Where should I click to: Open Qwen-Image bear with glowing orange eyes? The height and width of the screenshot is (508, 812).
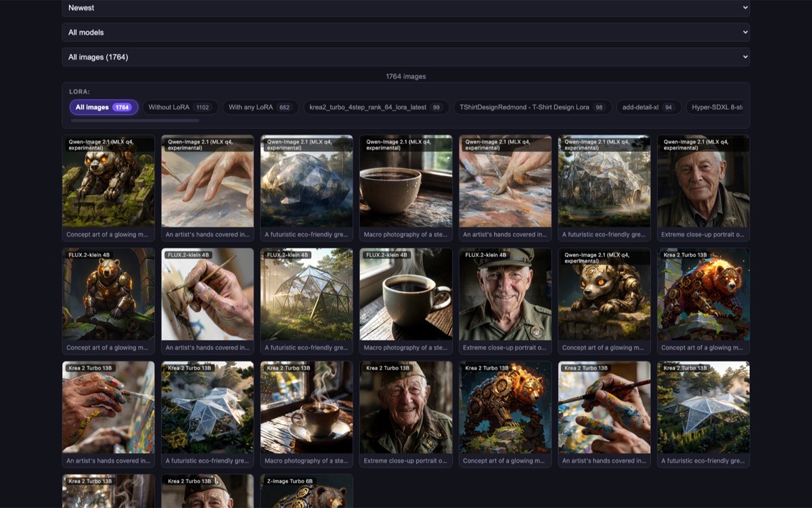pos(604,294)
